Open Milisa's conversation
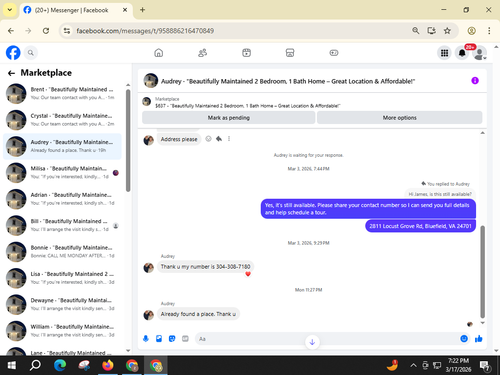Image resolution: width=500 pixels, height=375 pixels. [62, 172]
